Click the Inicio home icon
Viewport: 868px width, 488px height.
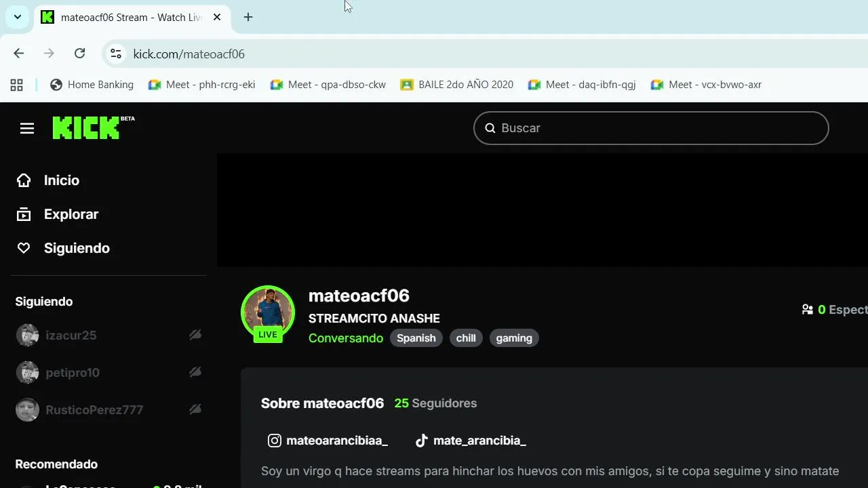click(x=24, y=180)
